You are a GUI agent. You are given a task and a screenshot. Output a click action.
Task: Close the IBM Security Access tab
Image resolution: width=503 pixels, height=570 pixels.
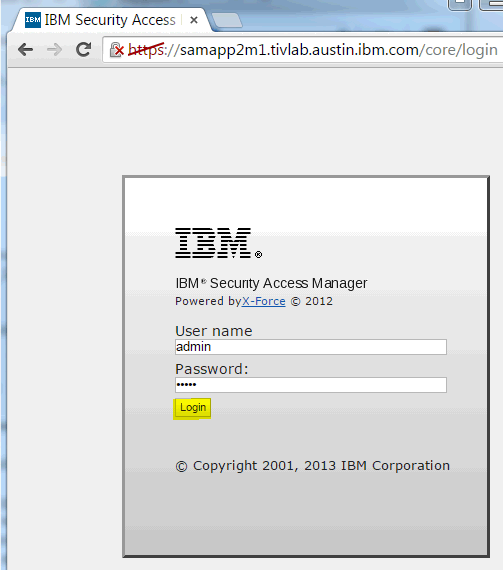194,20
